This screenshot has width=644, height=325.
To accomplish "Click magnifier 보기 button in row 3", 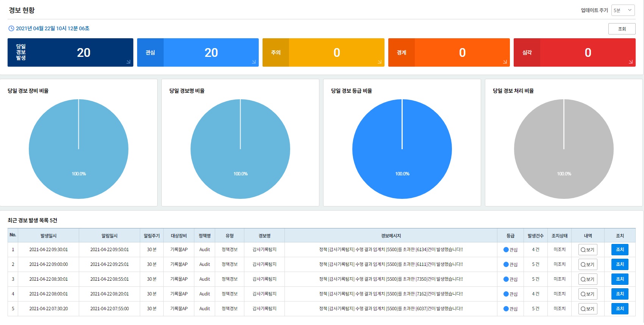I will click(588, 279).
